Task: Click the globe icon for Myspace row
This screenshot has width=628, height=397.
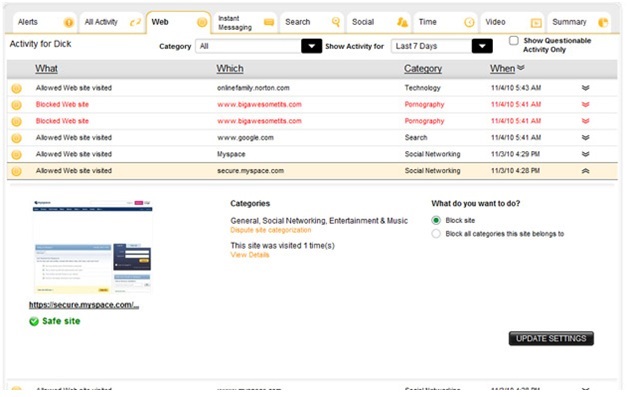Action: click(x=16, y=155)
